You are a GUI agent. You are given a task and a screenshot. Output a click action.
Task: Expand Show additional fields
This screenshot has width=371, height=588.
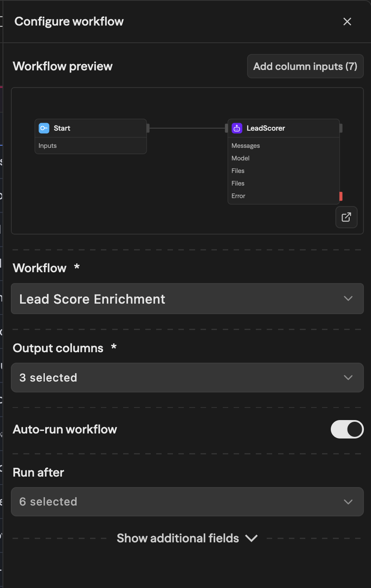coord(187,538)
